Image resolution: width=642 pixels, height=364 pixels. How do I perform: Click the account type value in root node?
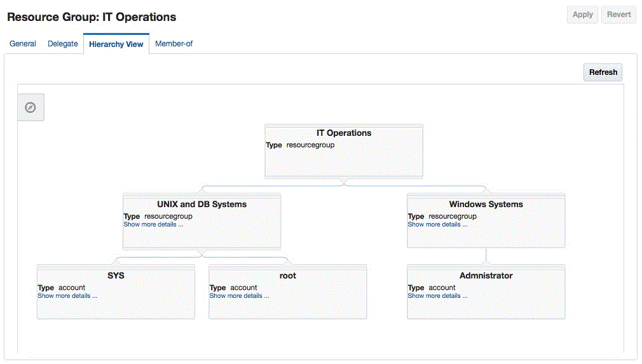[x=243, y=288]
